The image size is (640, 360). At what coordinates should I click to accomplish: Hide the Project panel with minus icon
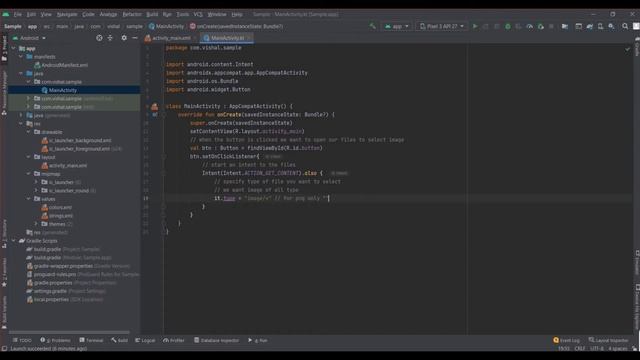pos(135,38)
